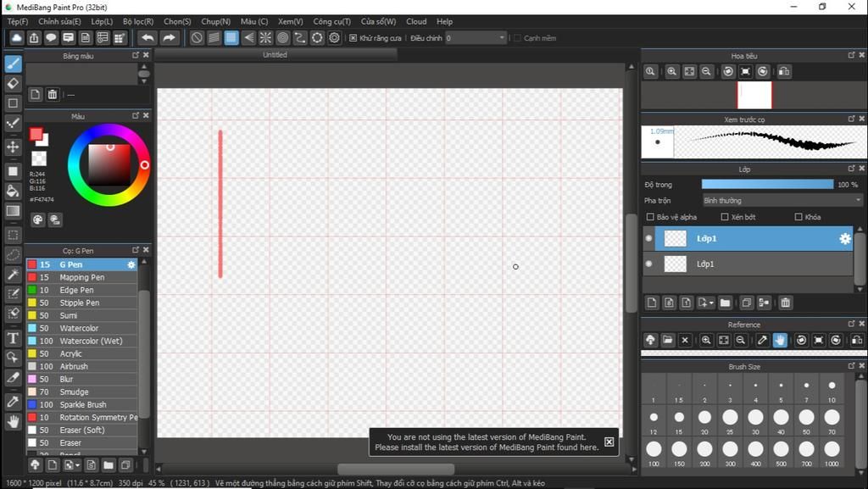Screen dimensions: 868x489
Task: Create a new layer in layer panel
Action: [x=652, y=303]
